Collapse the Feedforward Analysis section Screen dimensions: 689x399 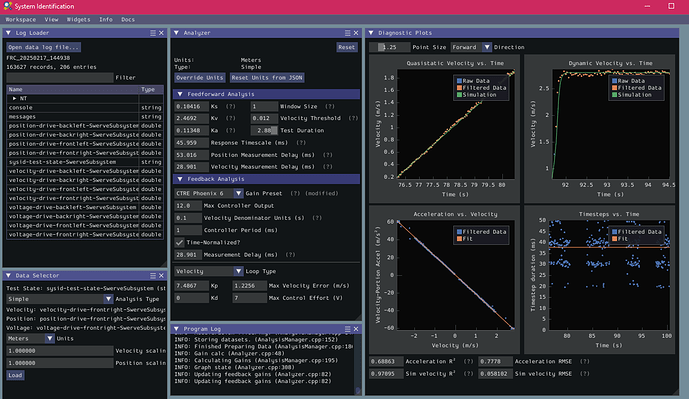180,94
